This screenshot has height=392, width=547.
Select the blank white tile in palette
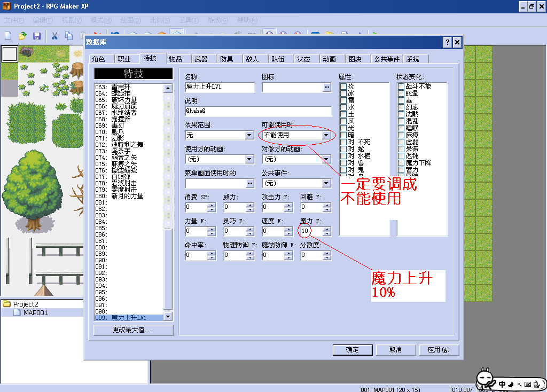click(x=10, y=54)
